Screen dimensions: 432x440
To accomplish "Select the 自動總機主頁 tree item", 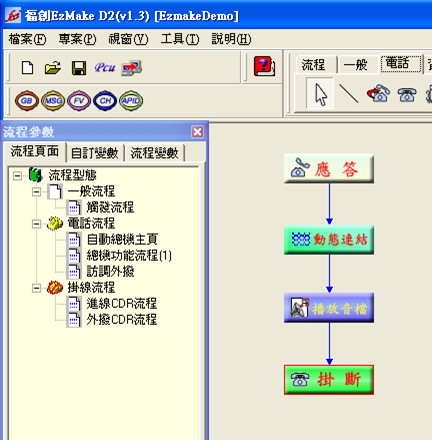I will pos(122,239).
